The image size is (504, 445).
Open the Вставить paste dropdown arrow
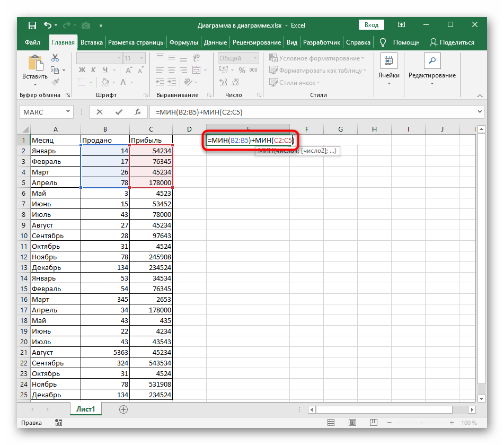(x=35, y=84)
